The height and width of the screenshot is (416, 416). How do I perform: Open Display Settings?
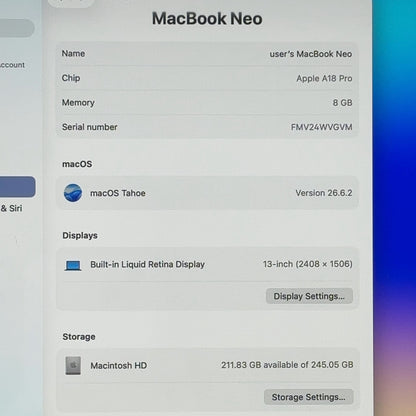tap(309, 296)
